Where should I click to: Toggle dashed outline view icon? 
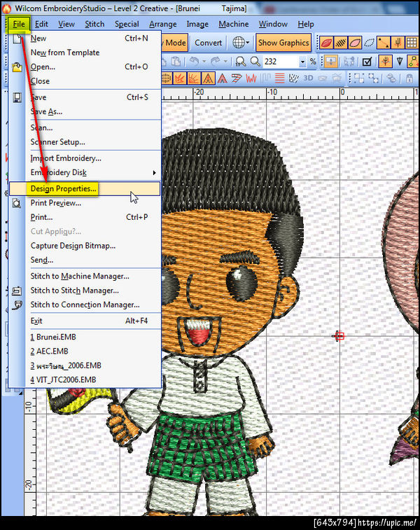(x=370, y=43)
